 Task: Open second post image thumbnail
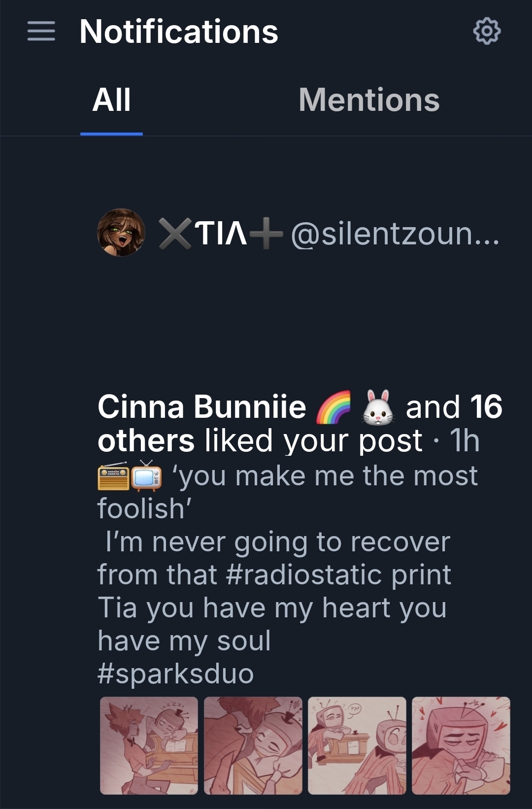[x=253, y=745]
